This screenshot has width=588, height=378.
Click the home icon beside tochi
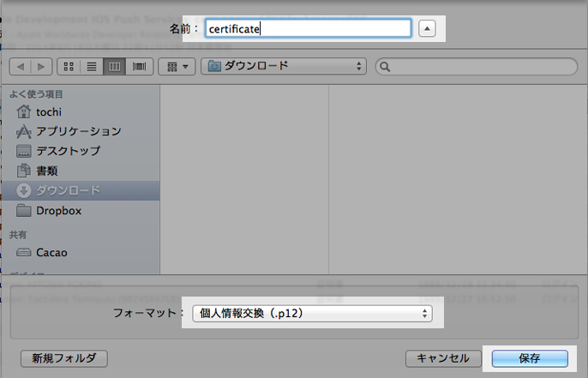coord(24,111)
